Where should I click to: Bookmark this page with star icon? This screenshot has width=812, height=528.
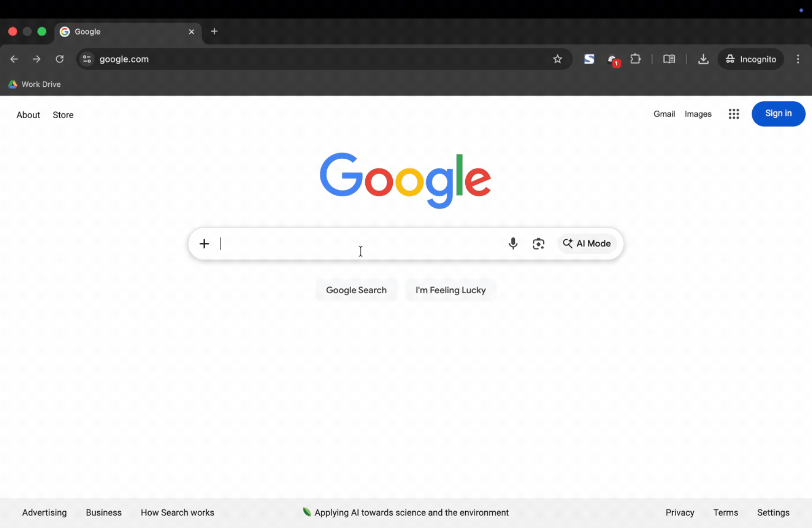click(557, 59)
